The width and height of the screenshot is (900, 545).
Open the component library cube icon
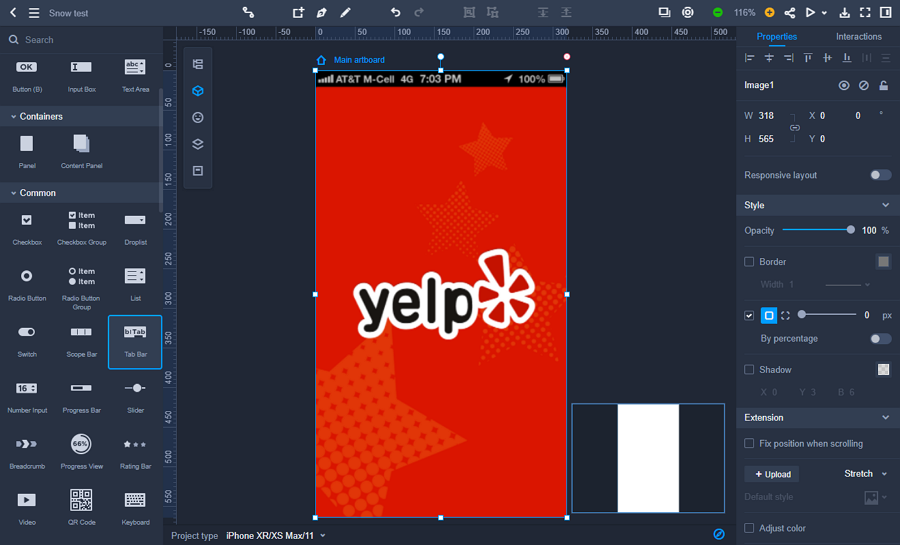(x=197, y=91)
